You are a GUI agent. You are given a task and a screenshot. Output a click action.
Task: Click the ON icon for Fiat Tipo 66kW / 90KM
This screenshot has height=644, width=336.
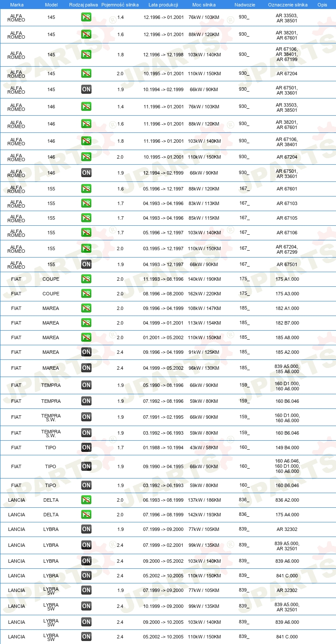(x=86, y=466)
